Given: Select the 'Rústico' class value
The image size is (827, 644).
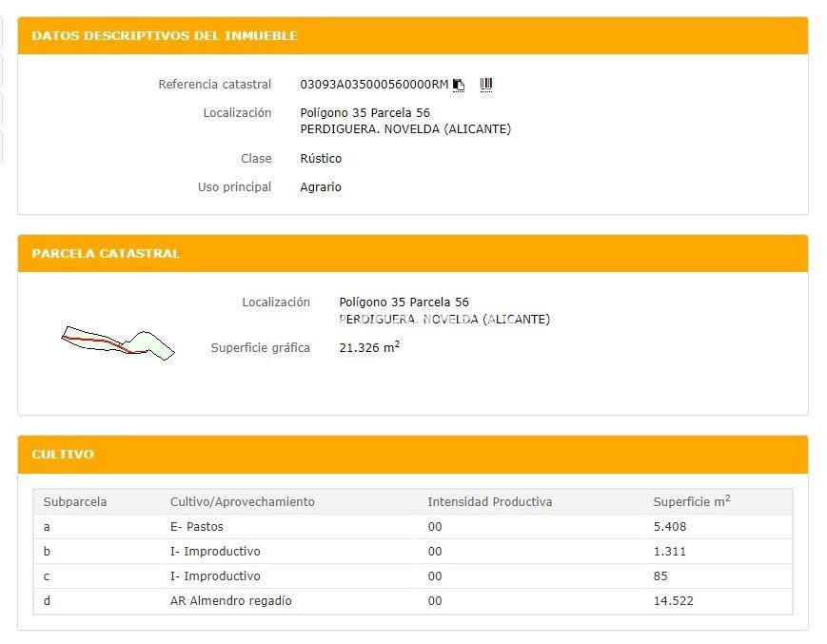Looking at the screenshot, I should (x=321, y=159).
